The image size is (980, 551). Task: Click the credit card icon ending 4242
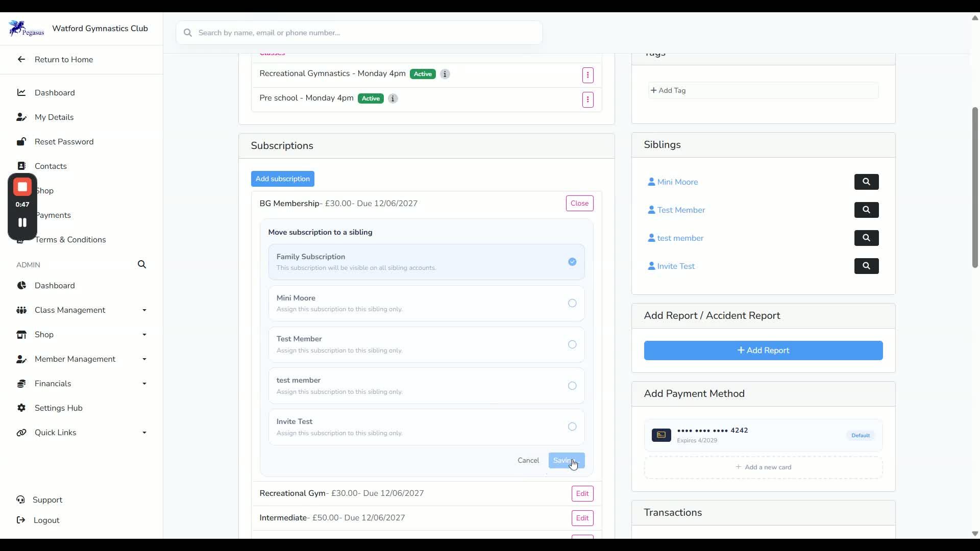click(x=661, y=435)
